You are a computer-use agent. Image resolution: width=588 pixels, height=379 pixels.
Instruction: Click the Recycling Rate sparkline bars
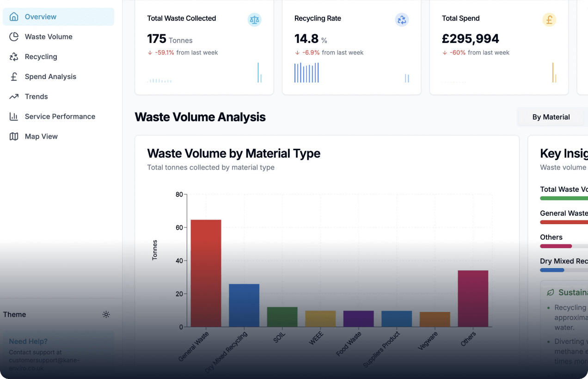(x=352, y=73)
